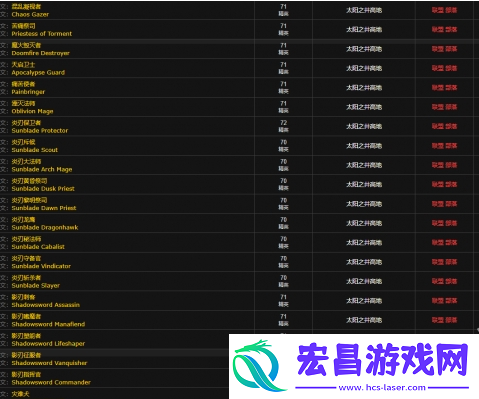Click the zone cell in Sunblade Protector row
Image resolution: width=479 pixels, height=399 pixels.
click(x=364, y=126)
